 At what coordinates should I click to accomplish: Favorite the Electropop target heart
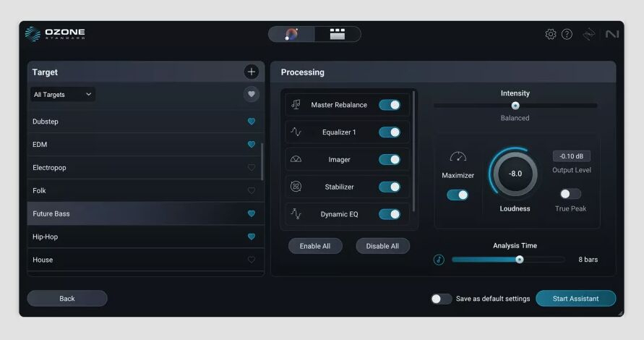(252, 168)
